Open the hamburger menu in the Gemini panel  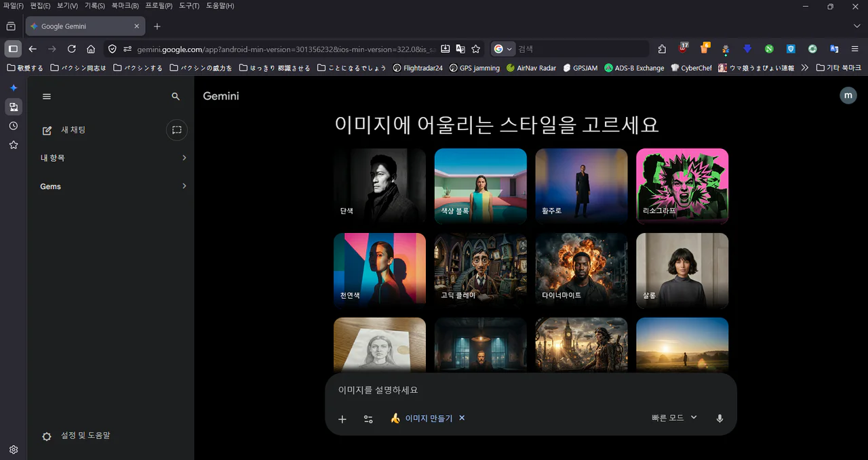click(46, 96)
